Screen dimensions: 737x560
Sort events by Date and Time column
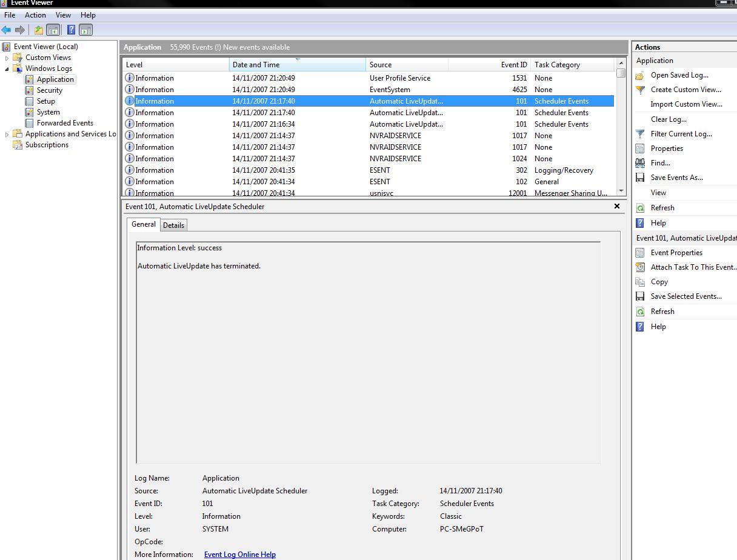click(x=297, y=65)
